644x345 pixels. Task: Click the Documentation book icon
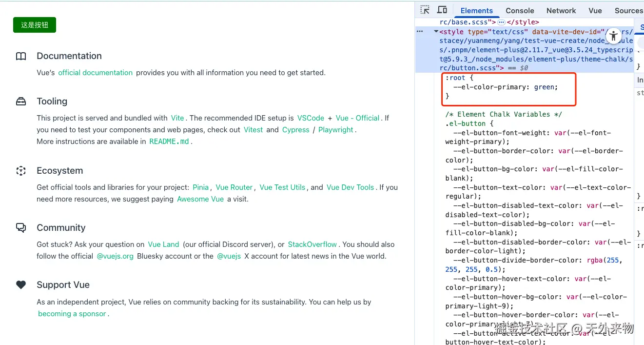(21, 56)
